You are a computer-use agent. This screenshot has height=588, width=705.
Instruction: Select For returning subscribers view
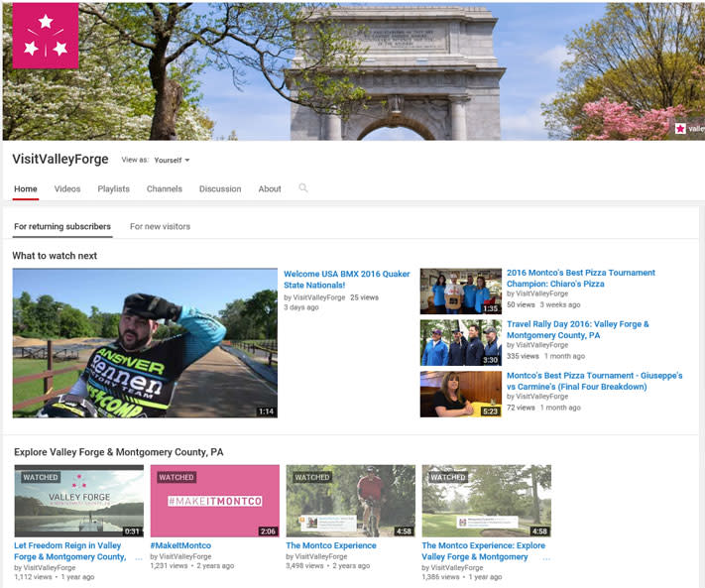[62, 226]
